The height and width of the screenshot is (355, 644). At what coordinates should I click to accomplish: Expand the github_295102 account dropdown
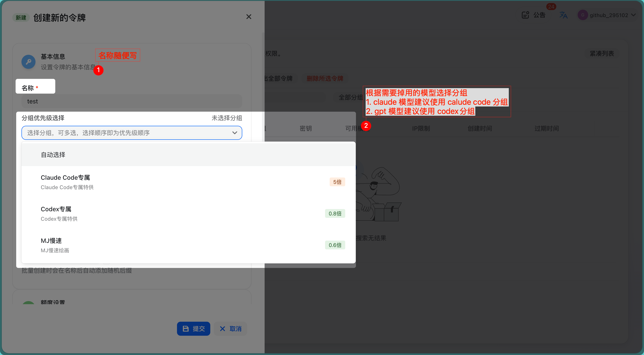click(x=633, y=15)
